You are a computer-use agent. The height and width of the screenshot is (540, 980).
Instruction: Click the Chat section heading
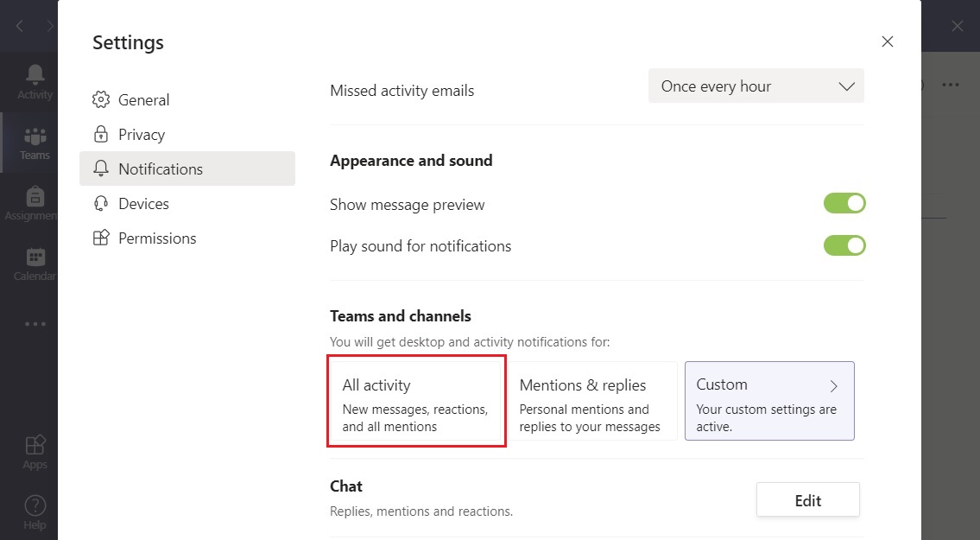point(346,486)
